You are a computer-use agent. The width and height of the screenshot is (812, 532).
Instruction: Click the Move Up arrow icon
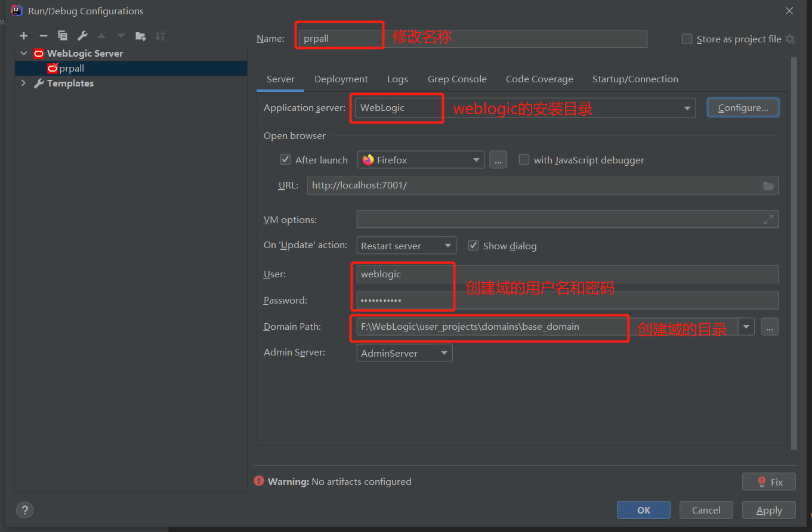101,36
